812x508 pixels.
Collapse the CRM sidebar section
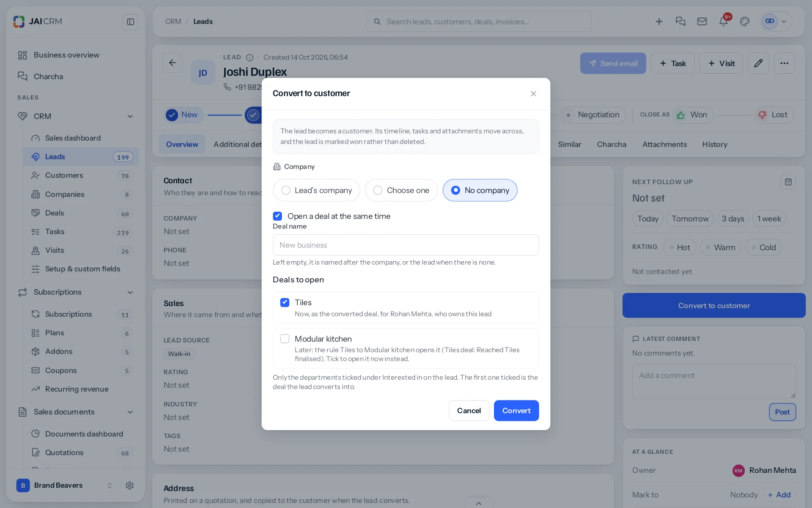pyautogui.click(x=130, y=116)
